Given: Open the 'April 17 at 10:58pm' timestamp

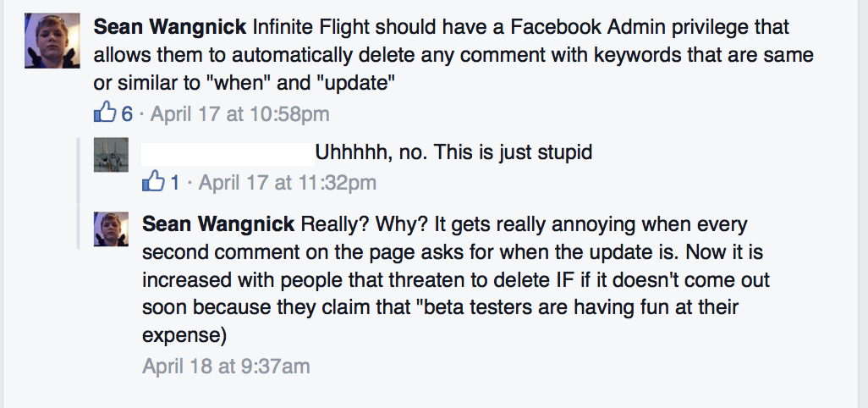Looking at the screenshot, I should tap(240, 113).
